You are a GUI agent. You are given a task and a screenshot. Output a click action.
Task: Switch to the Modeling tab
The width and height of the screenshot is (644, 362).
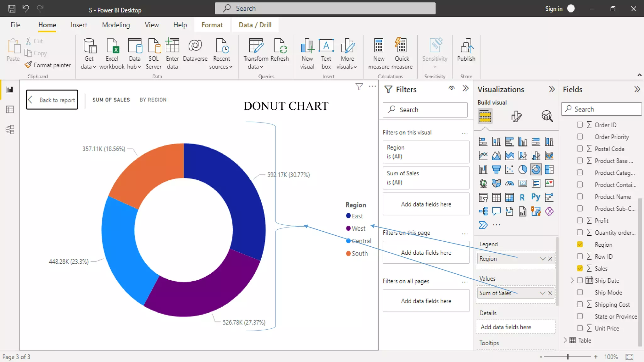[x=116, y=25]
